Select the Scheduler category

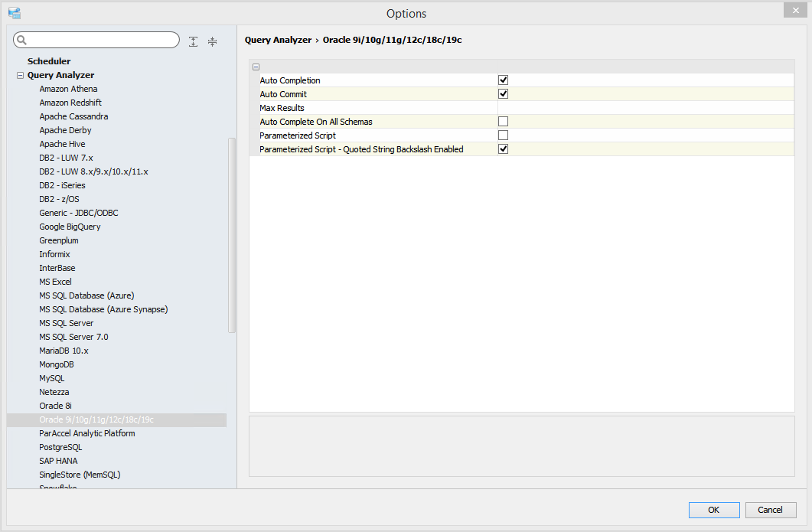(49, 61)
